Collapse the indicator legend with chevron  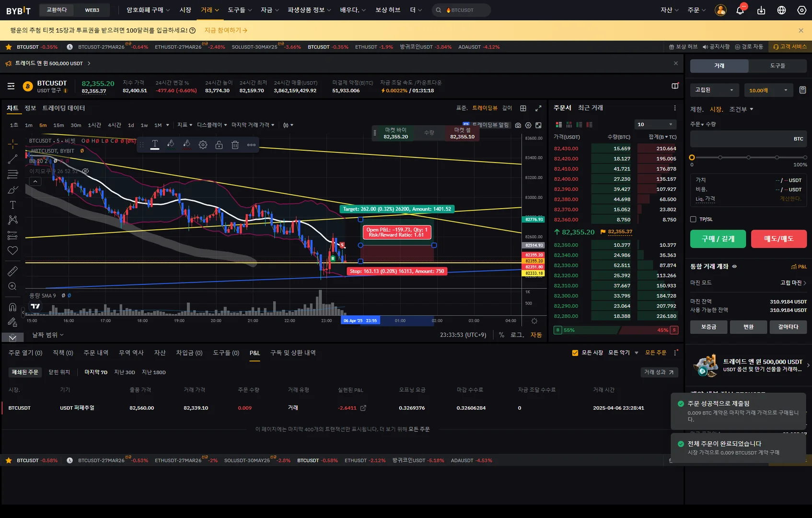35,181
